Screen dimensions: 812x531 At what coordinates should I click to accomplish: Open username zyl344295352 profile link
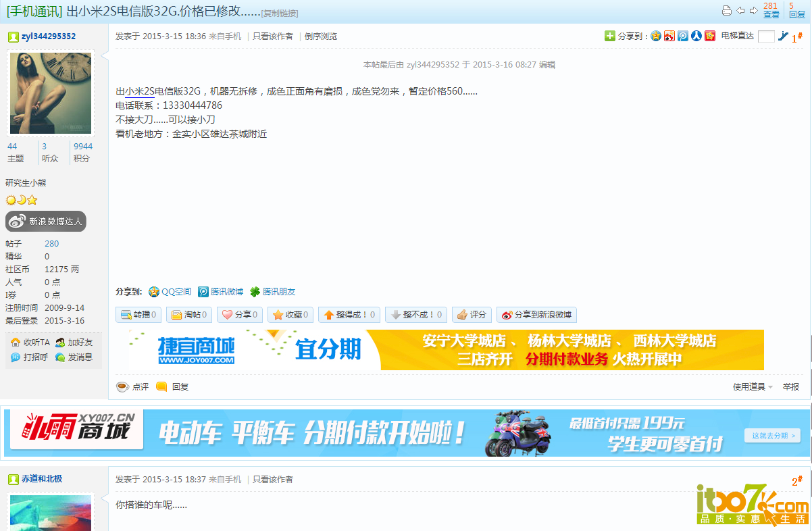[x=49, y=36]
